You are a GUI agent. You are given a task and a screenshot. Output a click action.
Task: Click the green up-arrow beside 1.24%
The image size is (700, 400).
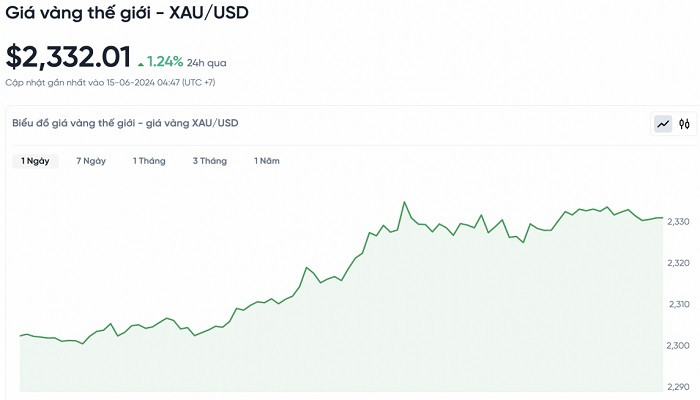pyautogui.click(x=141, y=63)
